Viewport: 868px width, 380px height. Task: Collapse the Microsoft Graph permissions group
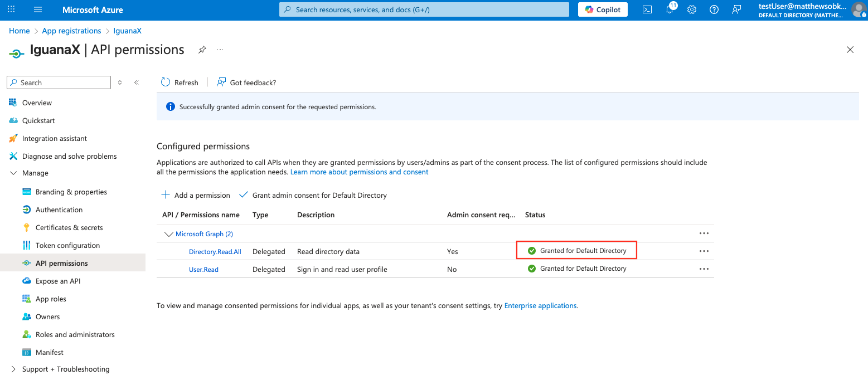point(168,234)
